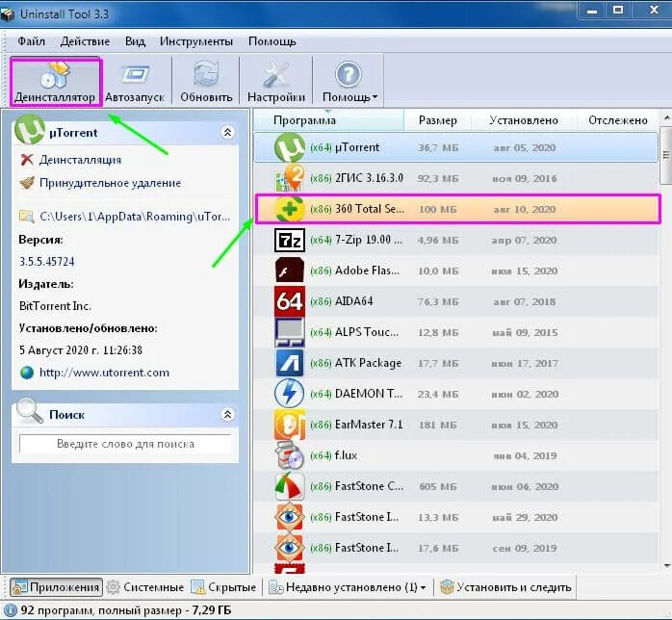Select the 7-Zip 19.00 icon
Screen dimensions: 672x620
tap(289, 240)
